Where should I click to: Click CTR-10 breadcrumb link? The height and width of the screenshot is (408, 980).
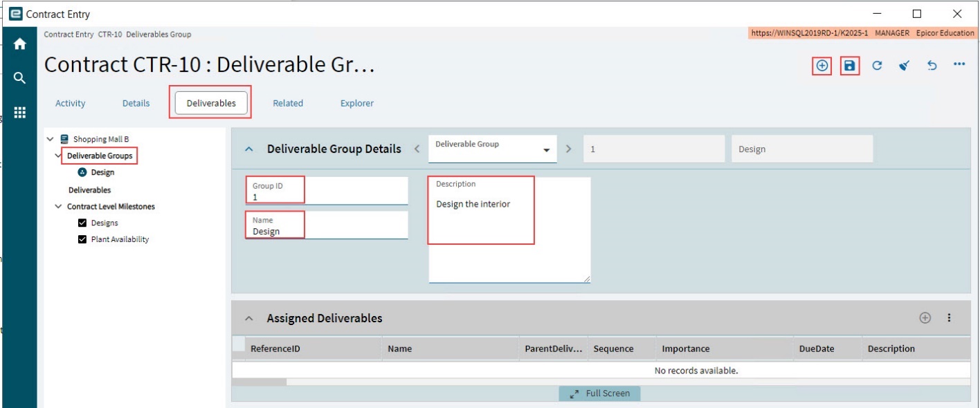pos(111,34)
